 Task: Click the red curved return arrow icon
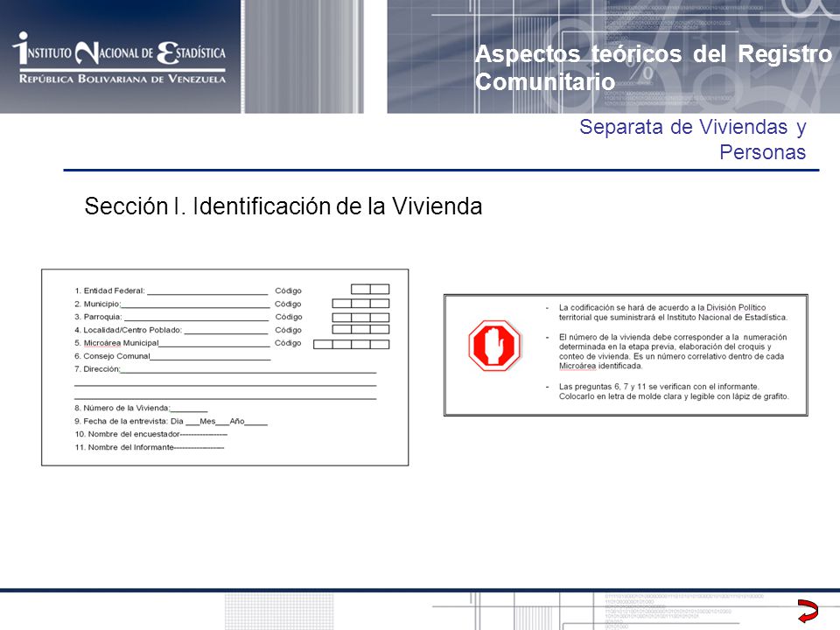pyautogui.click(x=808, y=612)
